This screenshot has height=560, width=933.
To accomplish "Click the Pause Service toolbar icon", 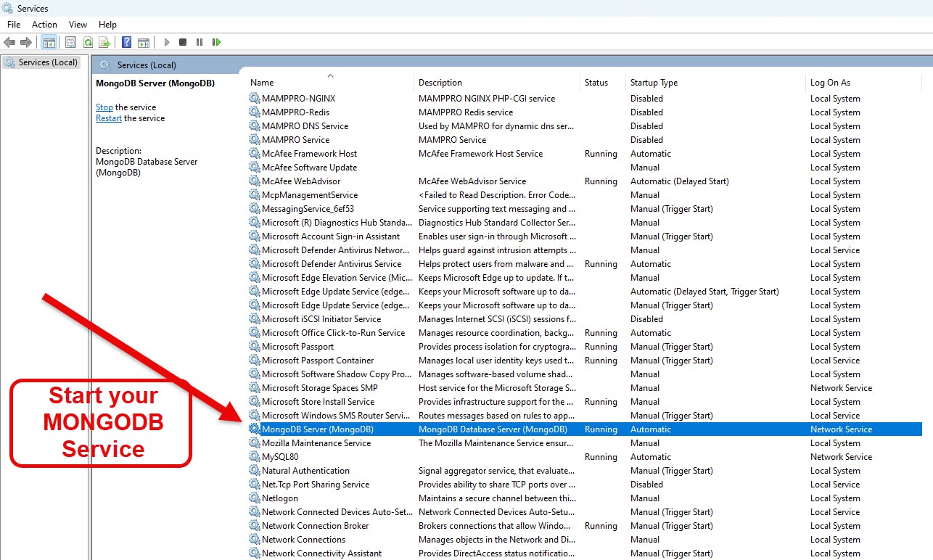I will point(200,43).
